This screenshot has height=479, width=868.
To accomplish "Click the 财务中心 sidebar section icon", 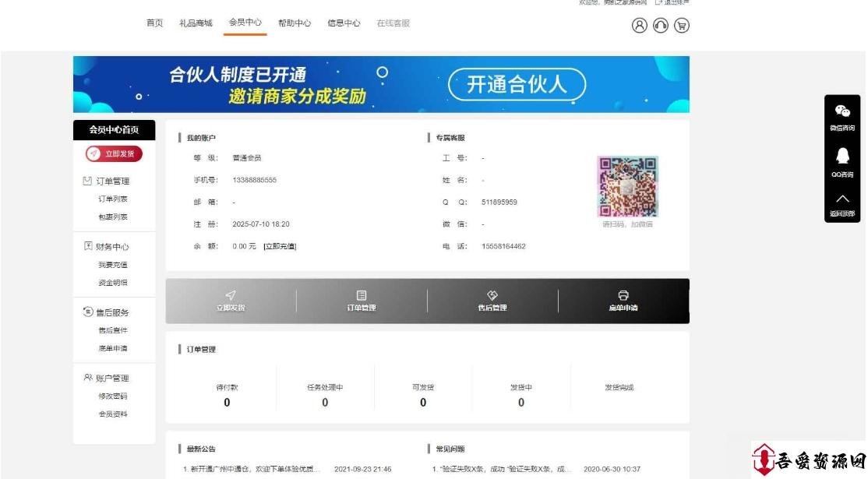I will point(87,246).
